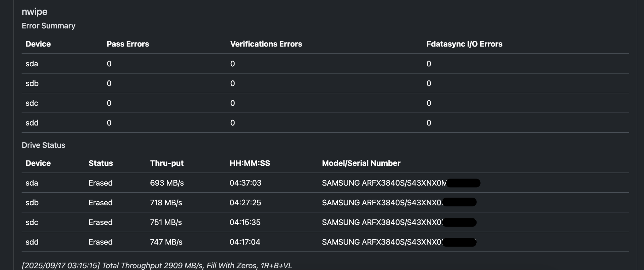Image resolution: width=644 pixels, height=270 pixels.
Task: Click the 693 MB/s throughput value
Action: (167, 183)
